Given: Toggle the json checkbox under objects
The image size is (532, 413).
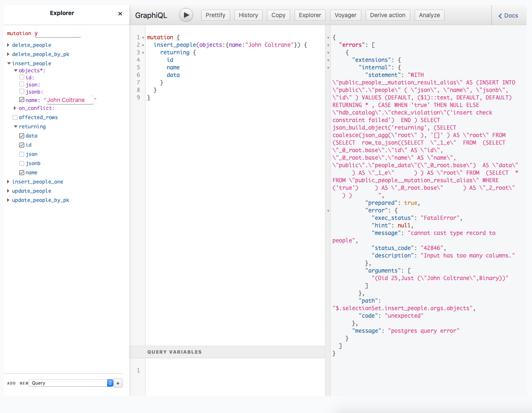Looking at the screenshot, I should pos(22,84).
